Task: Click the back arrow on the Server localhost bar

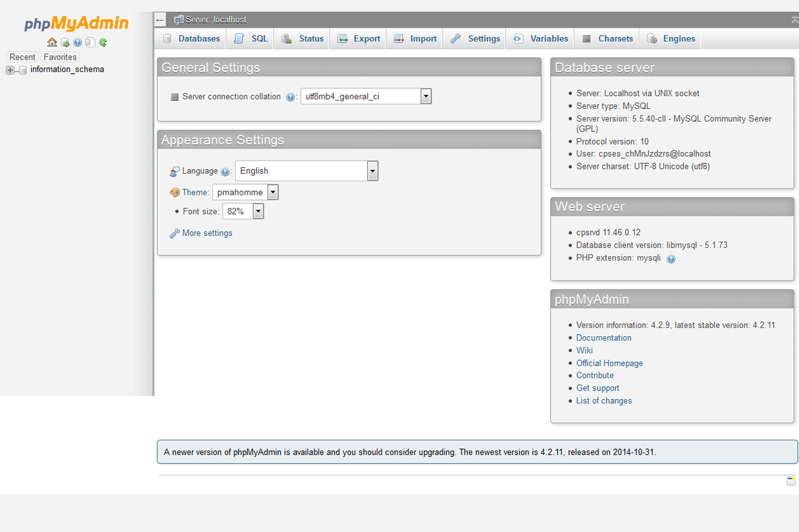Action: [160, 19]
